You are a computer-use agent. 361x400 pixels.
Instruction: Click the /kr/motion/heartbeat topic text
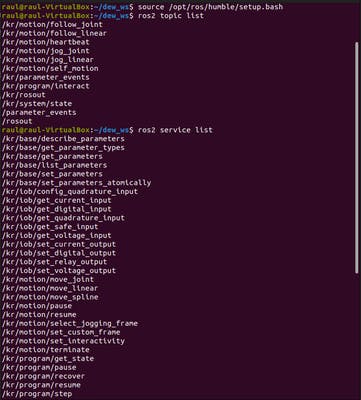pos(46,42)
